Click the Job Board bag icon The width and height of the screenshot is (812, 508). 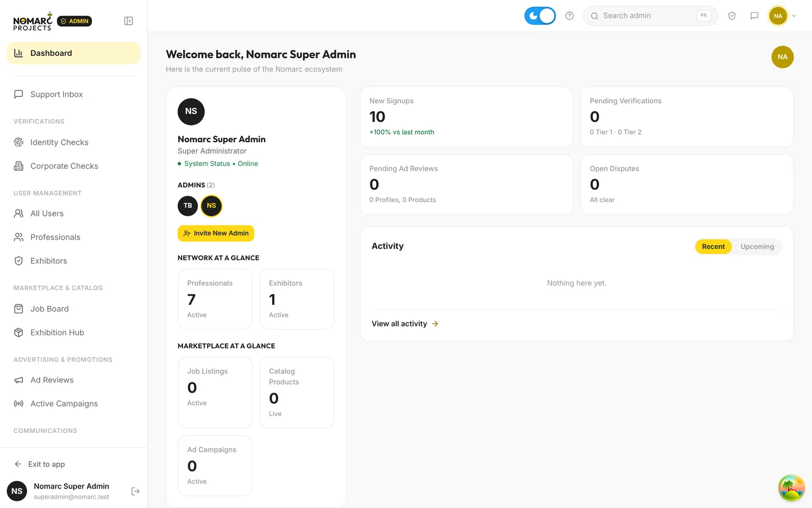pos(19,309)
